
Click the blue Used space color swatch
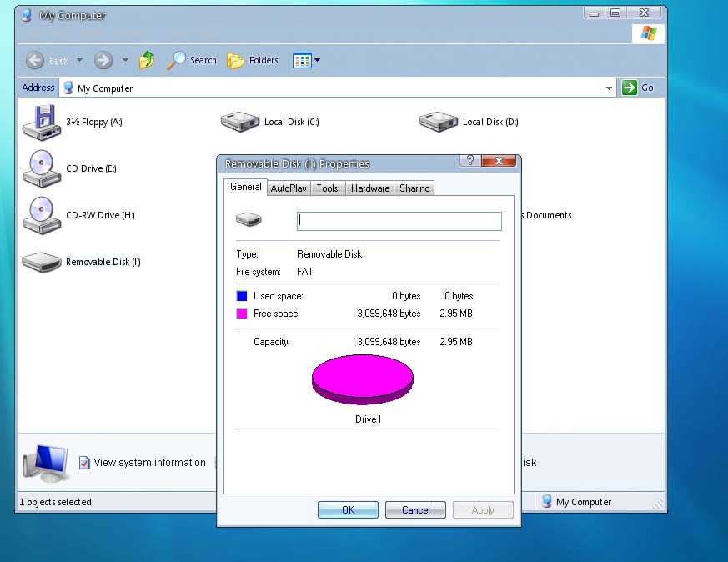click(x=242, y=296)
